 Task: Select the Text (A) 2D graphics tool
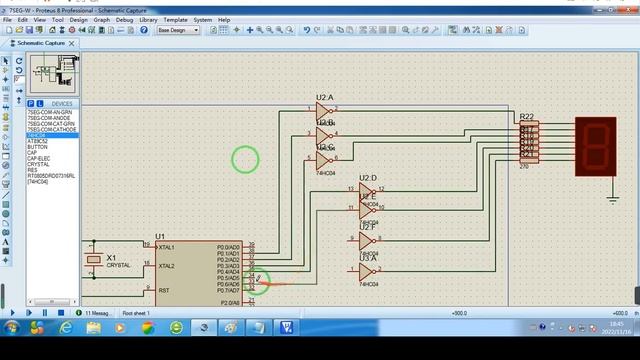click(6, 242)
